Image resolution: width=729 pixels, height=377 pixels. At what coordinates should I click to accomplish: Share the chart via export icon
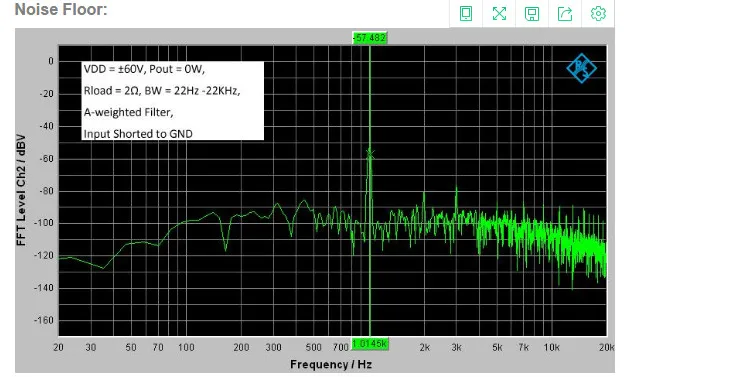[565, 13]
